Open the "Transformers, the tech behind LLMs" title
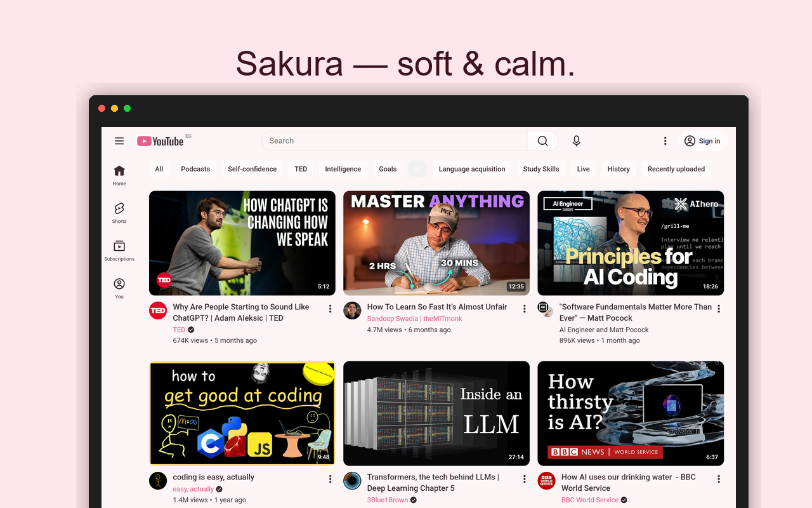The height and width of the screenshot is (508, 812). (x=433, y=483)
